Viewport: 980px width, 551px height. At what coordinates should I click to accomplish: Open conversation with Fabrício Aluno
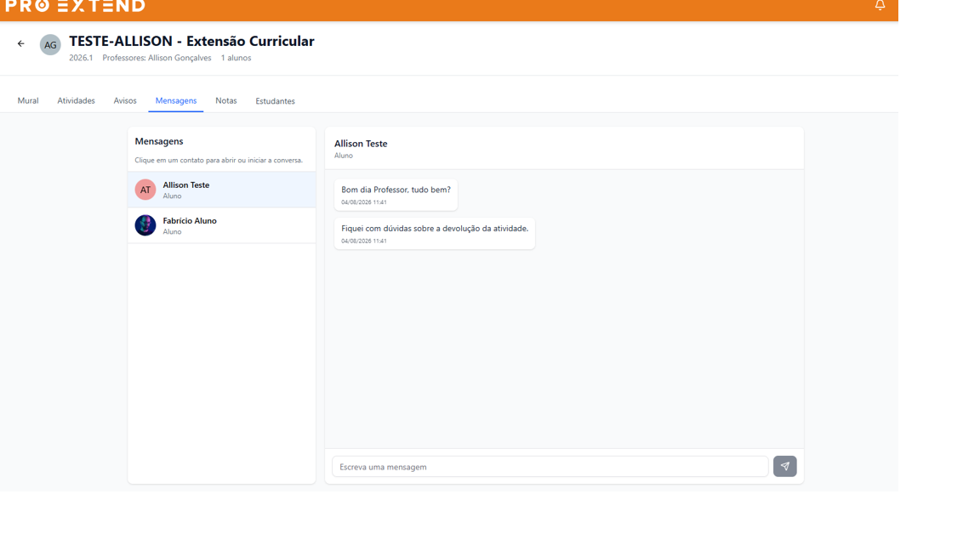[222, 225]
